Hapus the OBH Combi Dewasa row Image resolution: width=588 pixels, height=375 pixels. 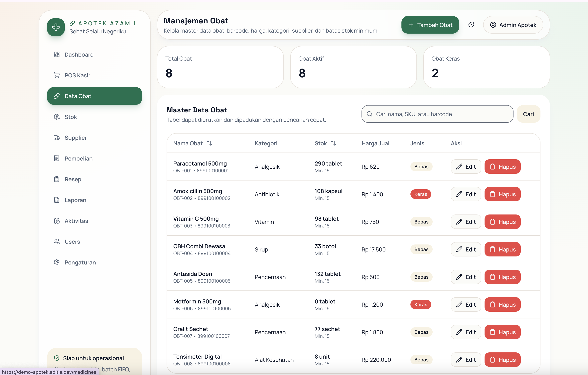(502, 249)
